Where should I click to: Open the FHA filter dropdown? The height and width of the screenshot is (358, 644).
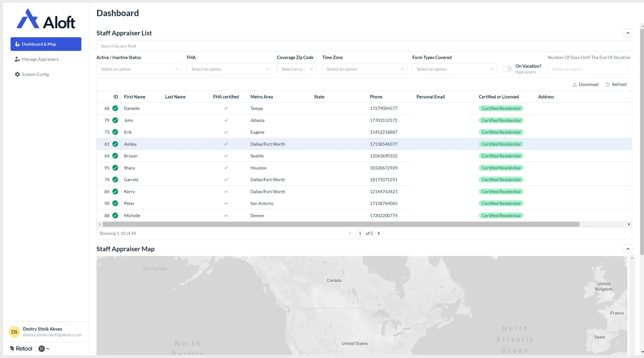point(229,69)
